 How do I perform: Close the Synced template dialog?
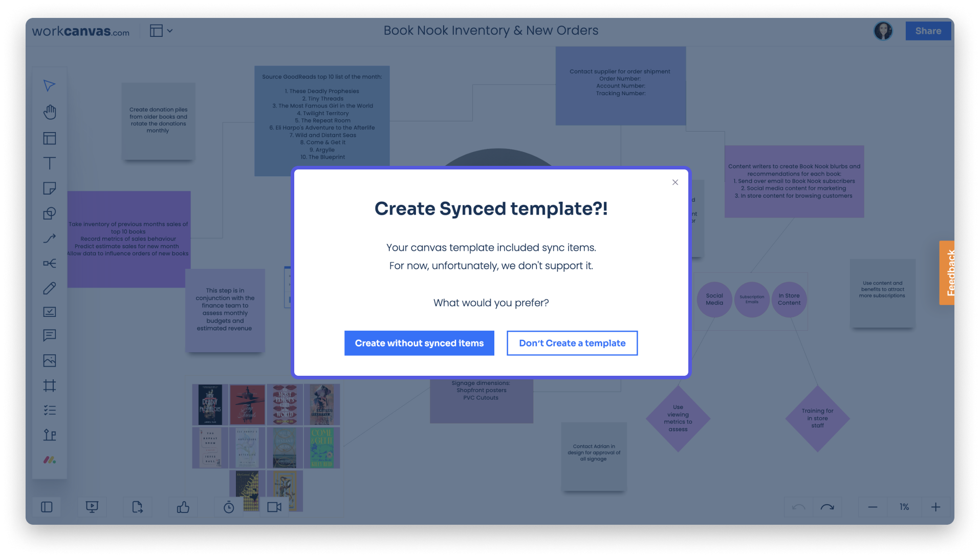tap(675, 182)
